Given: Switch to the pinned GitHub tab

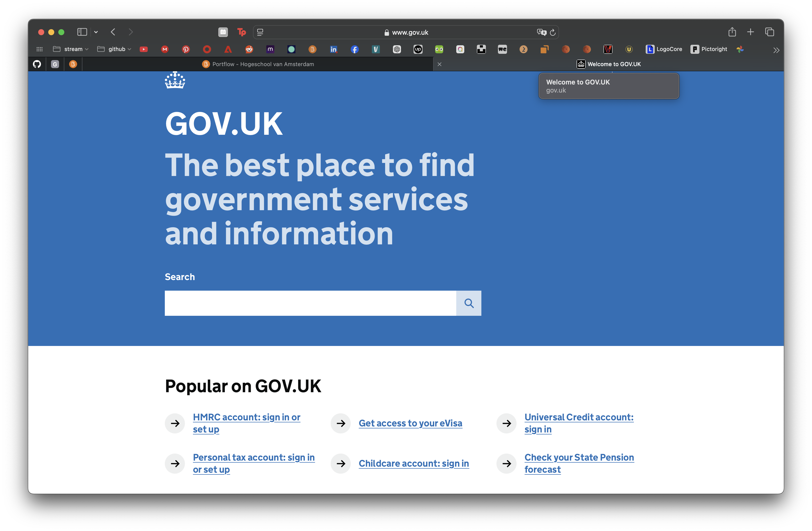Looking at the screenshot, I should (x=37, y=64).
